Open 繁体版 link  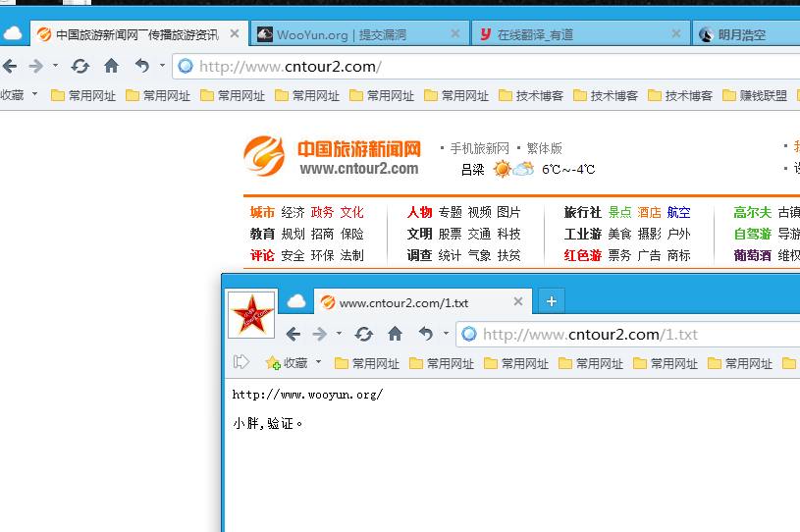point(545,148)
